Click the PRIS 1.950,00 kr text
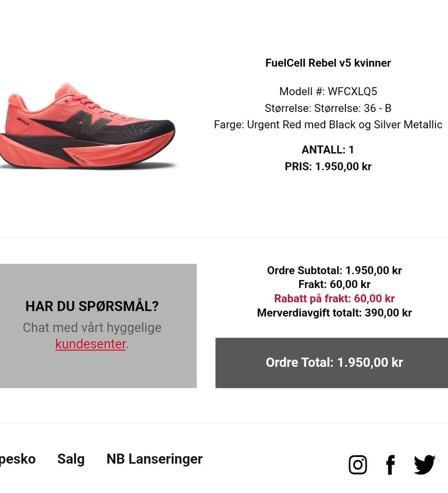This screenshot has width=448, height=493. pos(328,166)
